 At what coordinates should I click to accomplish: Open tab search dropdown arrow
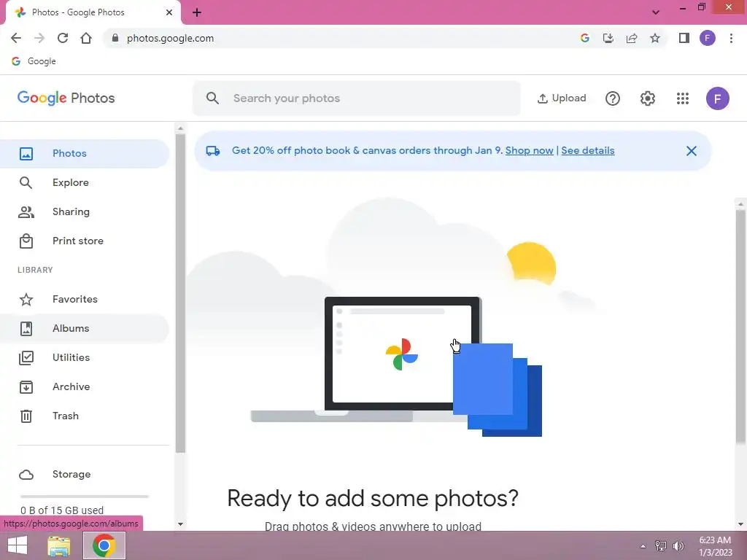click(x=656, y=12)
